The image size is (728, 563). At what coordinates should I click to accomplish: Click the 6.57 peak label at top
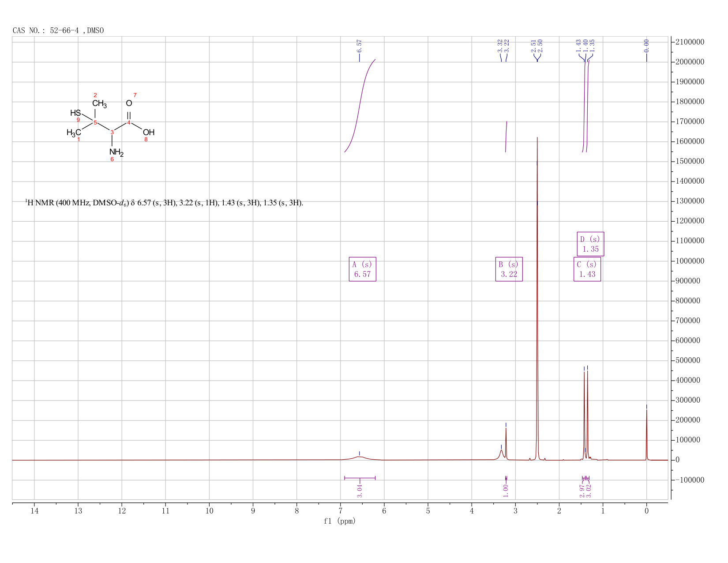[x=359, y=45]
